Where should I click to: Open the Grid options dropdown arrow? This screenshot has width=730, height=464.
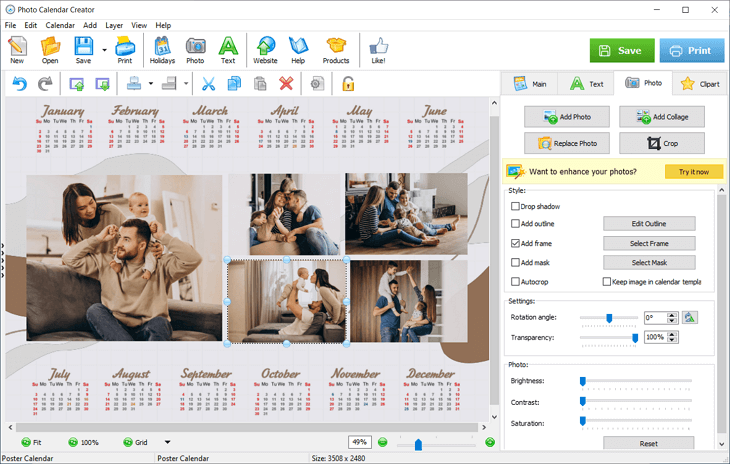click(167, 442)
